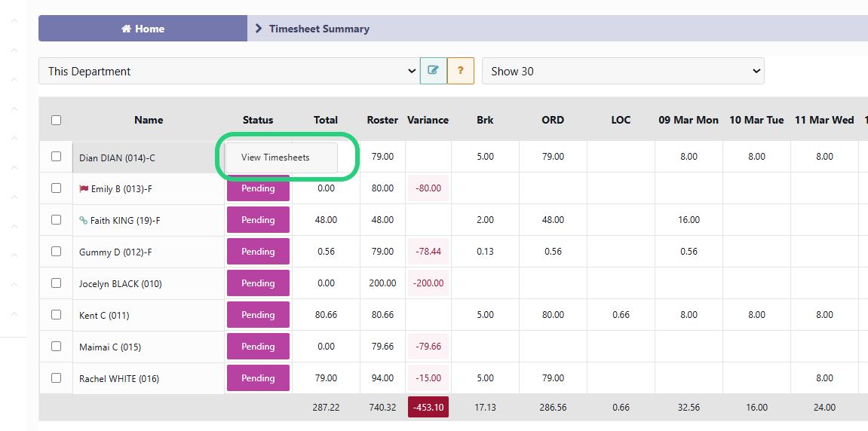Click Faith KING's ORD value 48.00
The width and height of the screenshot is (868, 431).
click(553, 220)
